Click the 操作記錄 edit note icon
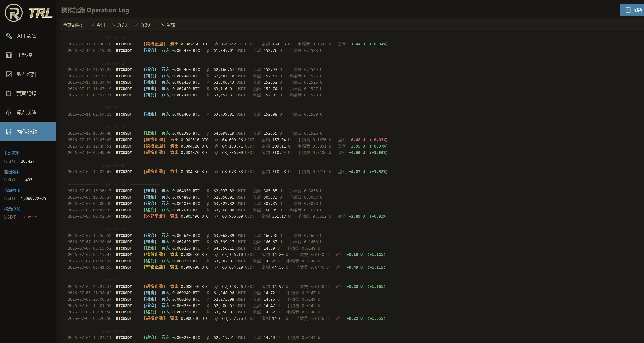Image resolution: width=644 pixels, height=343 pixels. (9, 132)
